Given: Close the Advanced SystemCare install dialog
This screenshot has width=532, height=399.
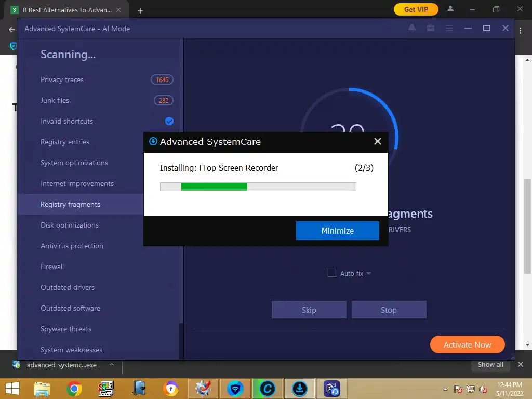Looking at the screenshot, I should (377, 141).
